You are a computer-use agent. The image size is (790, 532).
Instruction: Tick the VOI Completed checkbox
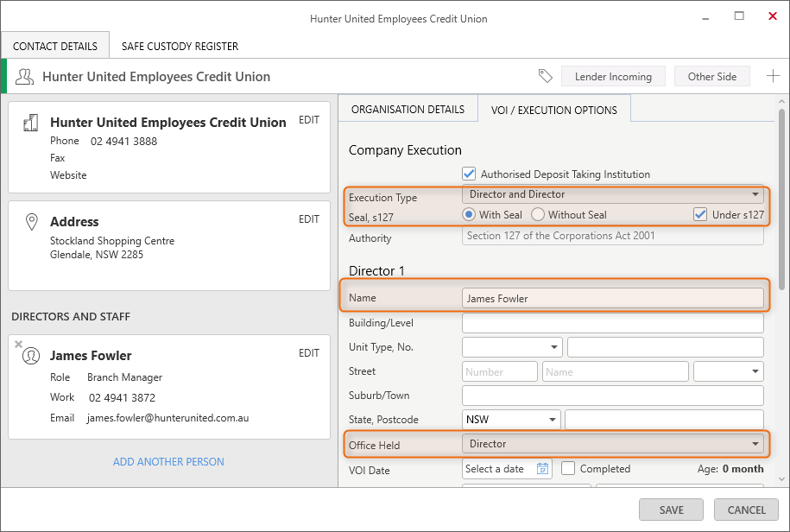568,468
